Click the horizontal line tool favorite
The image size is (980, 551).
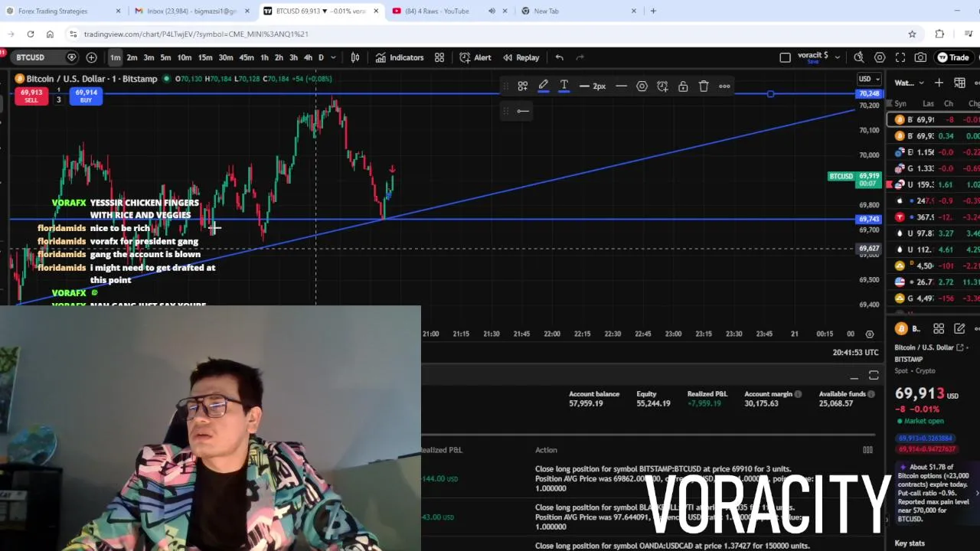(x=523, y=111)
